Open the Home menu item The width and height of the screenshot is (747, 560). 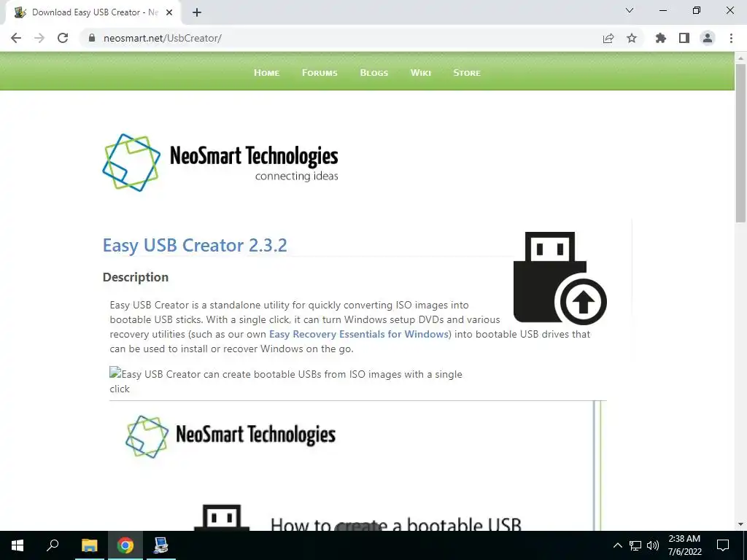click(267, 73)
